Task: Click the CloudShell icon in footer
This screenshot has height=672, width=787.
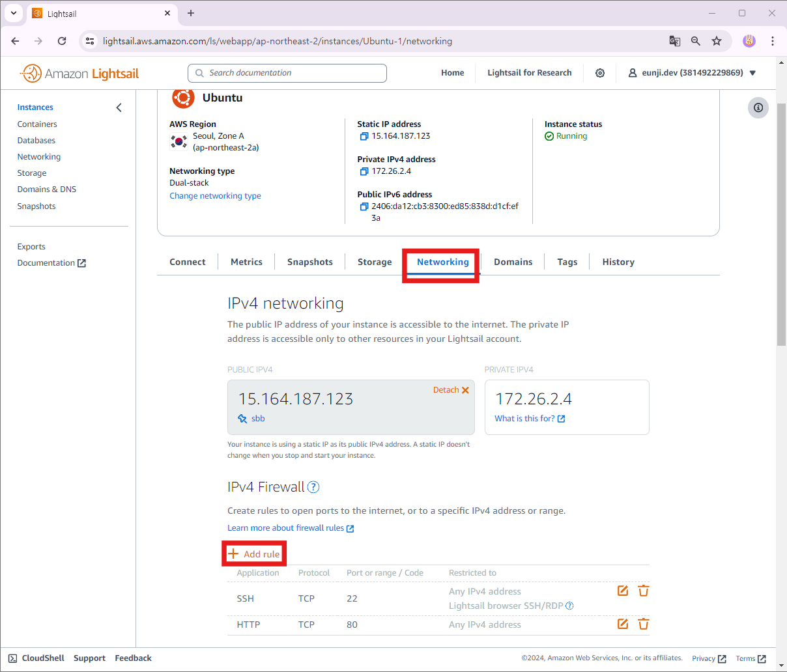Action: point(13,658)
